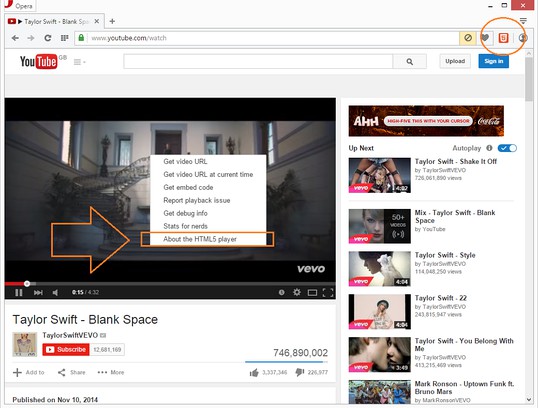
Task: Go back with the browser back arrow
Action: (x=15, y=38)
